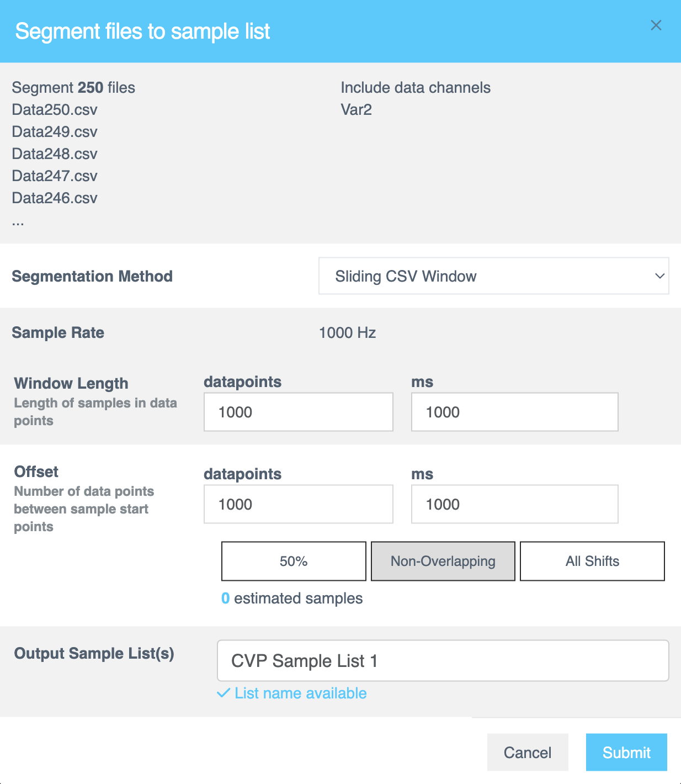
Task: Click the Var2 data channel
Action: point(356,110)
